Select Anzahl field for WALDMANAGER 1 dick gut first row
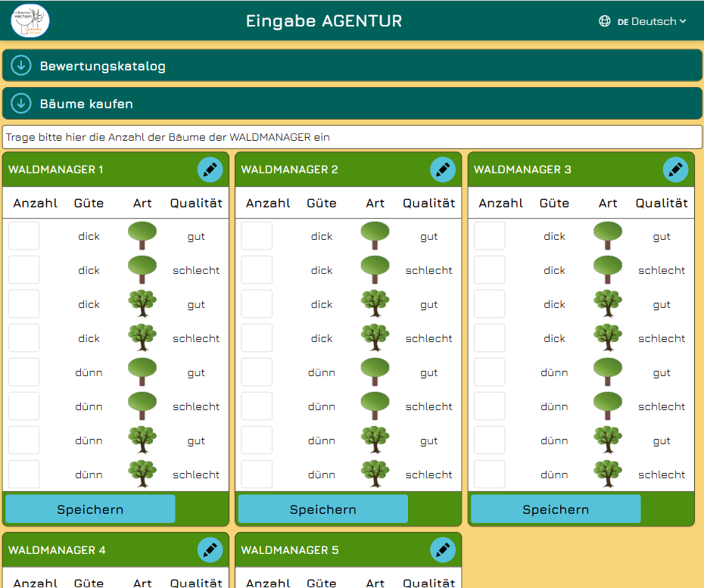 pyautogui.click(x=23, y=235)
